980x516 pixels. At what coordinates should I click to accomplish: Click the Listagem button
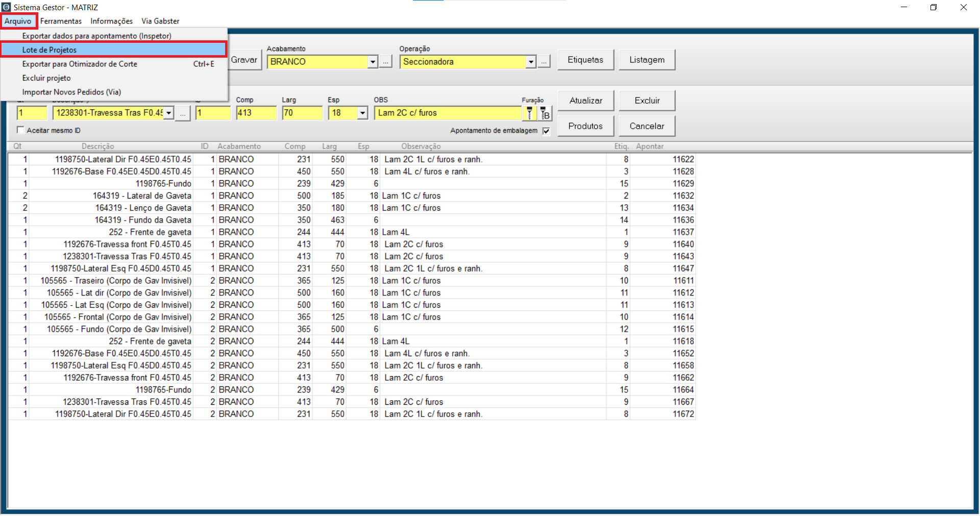click(647, 60)
